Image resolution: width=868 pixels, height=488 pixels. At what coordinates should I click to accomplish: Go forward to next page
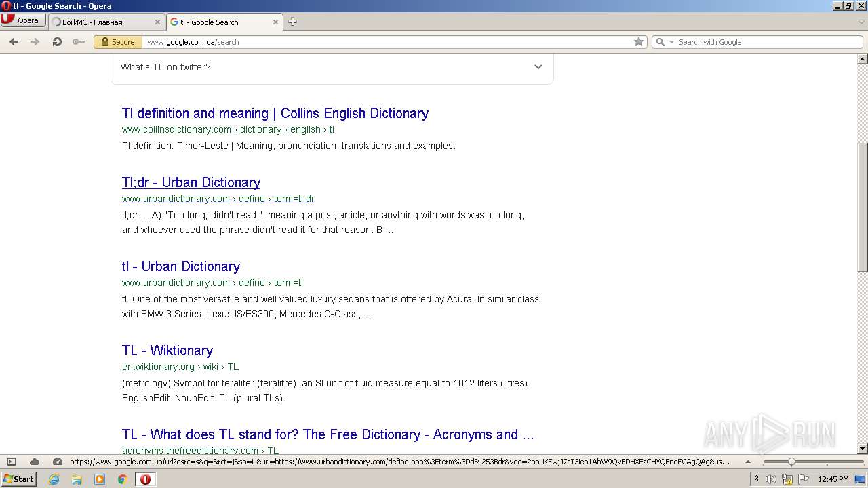pyautogui.click(x=35, y=41)
